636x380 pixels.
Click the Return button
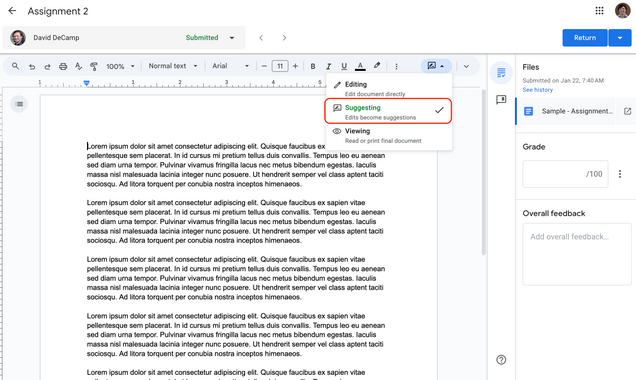[x=585, y=38]
